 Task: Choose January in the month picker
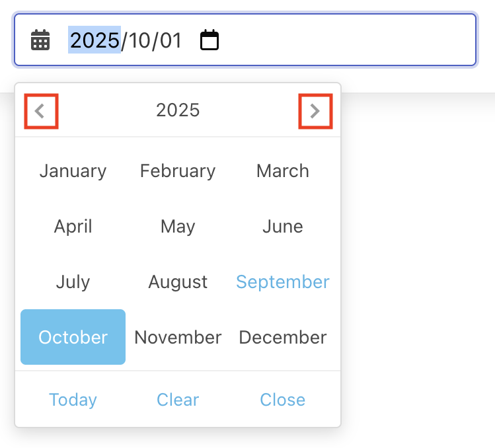(x=73, y=170)
